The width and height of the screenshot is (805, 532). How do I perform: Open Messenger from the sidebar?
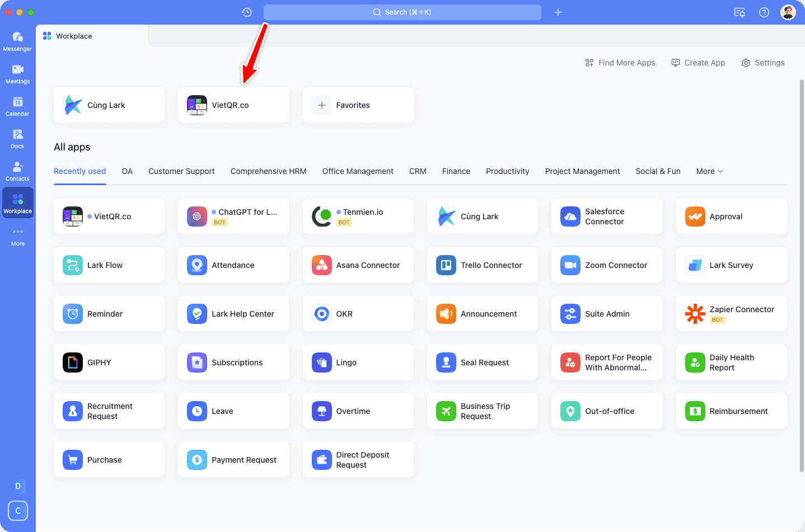tap(17, 41)
